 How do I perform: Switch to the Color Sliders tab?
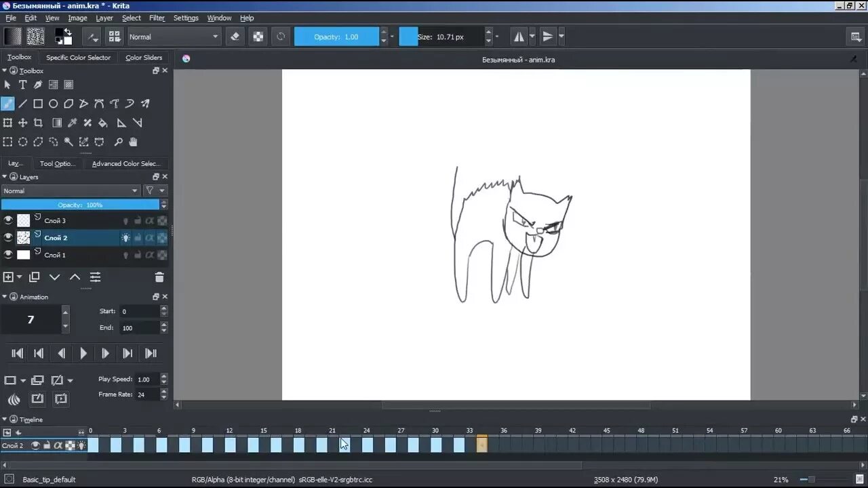coord(144,58)
